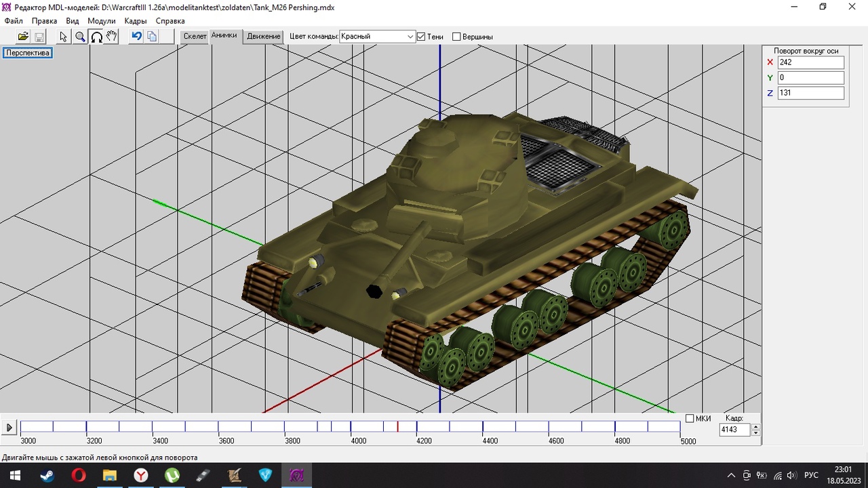Click the 5000 label on the timeline
This screenshot has height=488, width=868.
(688, 441)
